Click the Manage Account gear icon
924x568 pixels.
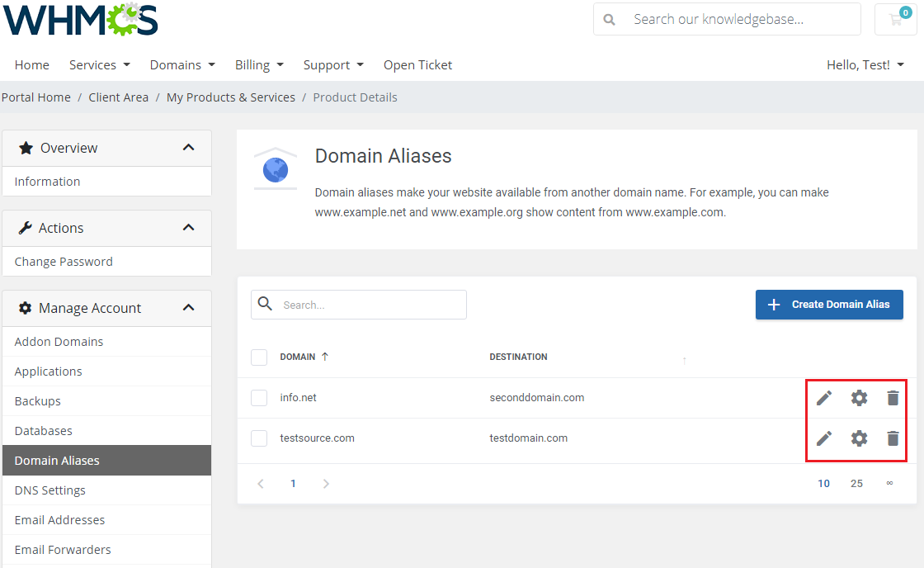(25, 308)
